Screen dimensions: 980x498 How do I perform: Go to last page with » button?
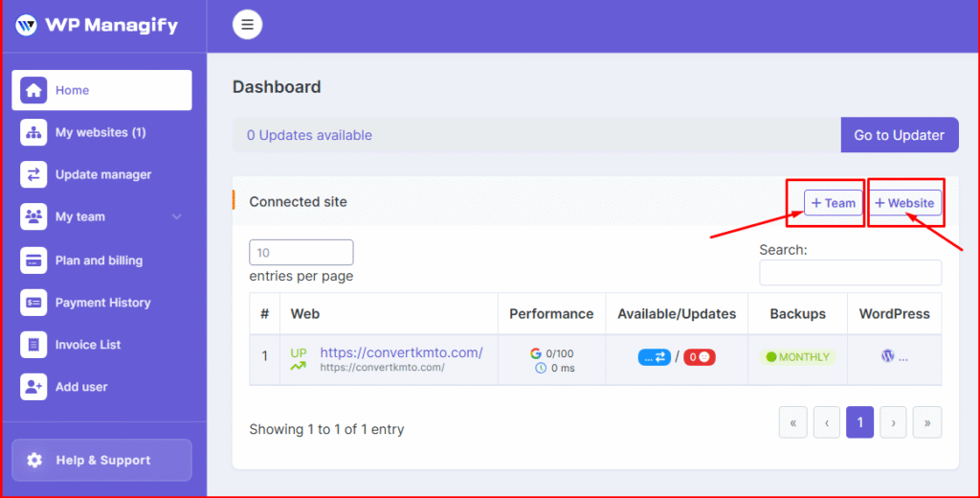click(x=926, y=422)
